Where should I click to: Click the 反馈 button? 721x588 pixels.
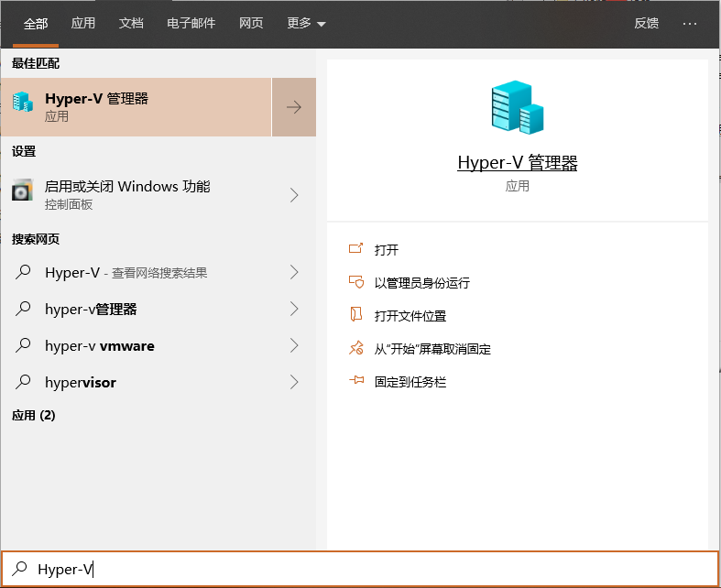click(646, 23)
